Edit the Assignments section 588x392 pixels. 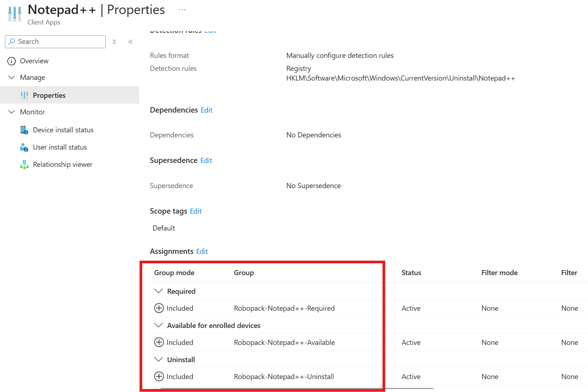[202, 251]
